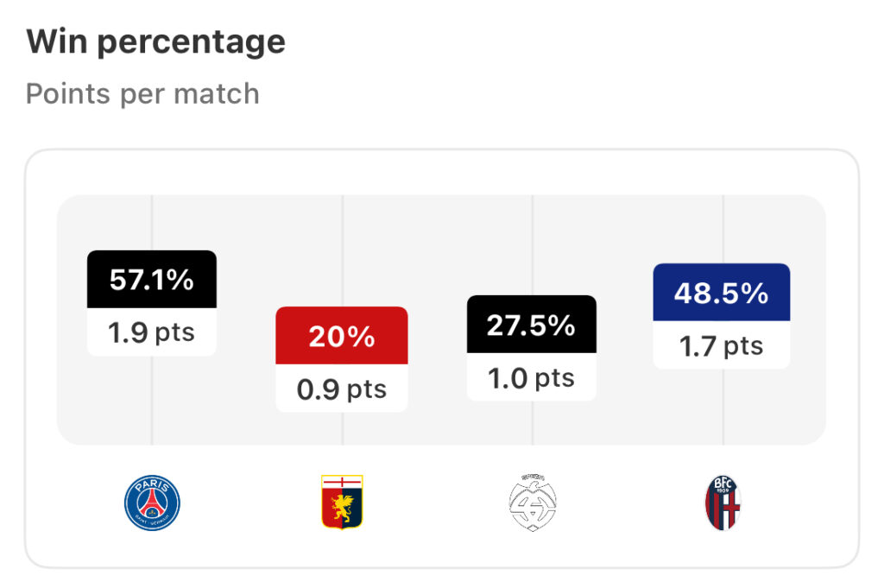Select the red 20% win badge
The image size is (884, 588).
342,335
